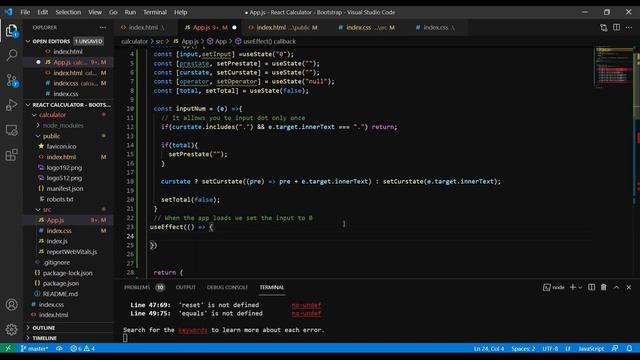Collapse the public folder
The image size is (640, 360).
tap(38, 136)
